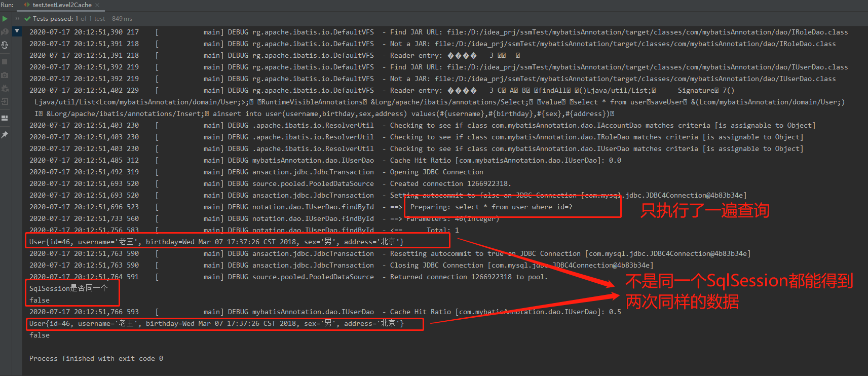The width and height of the screenshot is (868, 376).
Task: Click the Dump Threads camera icon
Action: [x=5, y=75]
